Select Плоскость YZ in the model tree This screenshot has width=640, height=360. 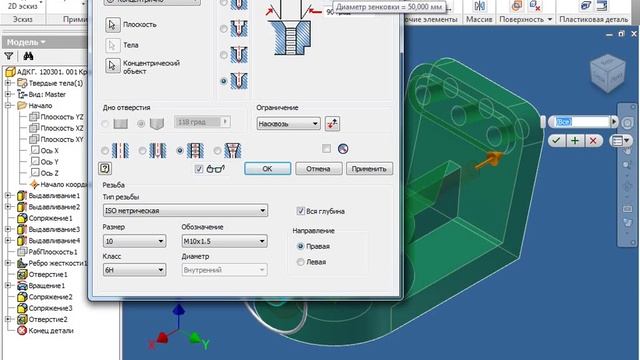[x=62, y=117]
